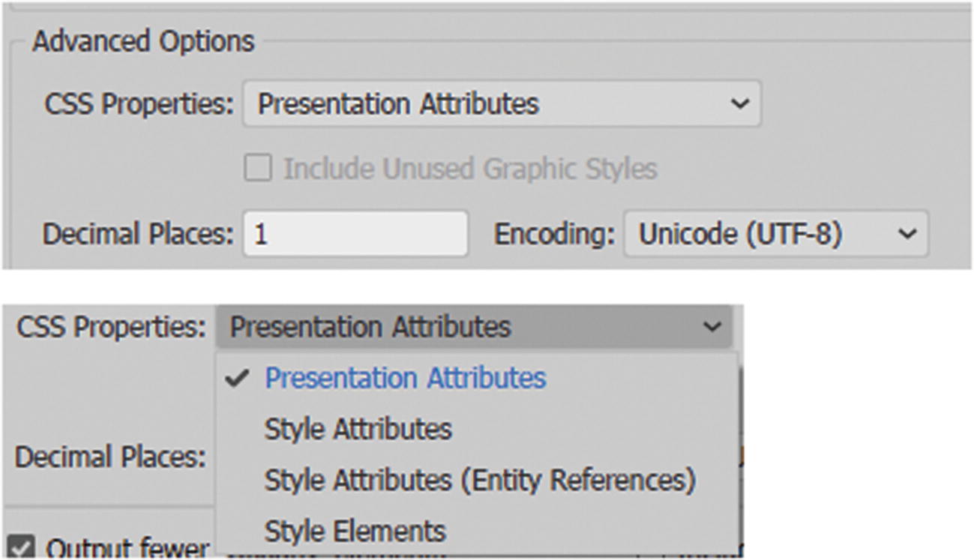Choose the checked Presentation Attributes list option
974x560 pixels.
click(x=405, y=378)
